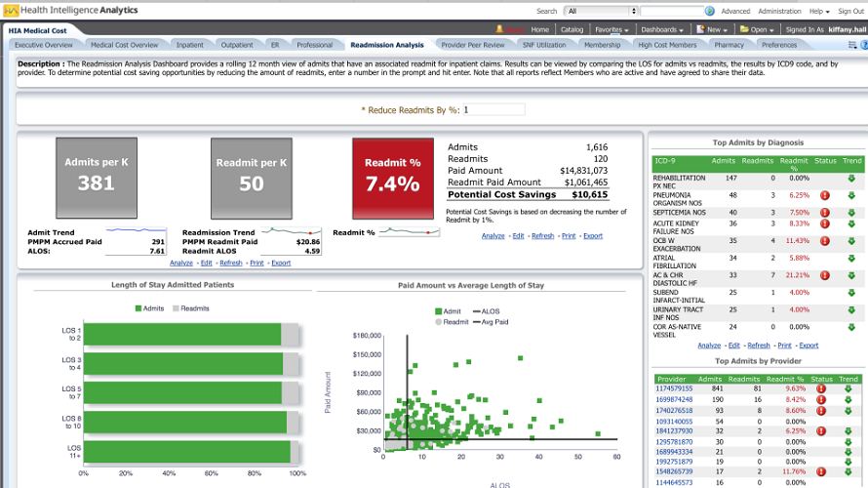The width and height of the screenshot is (868, 488).
Task: Open the Search scope All dropdown
Action: point(601,11)
